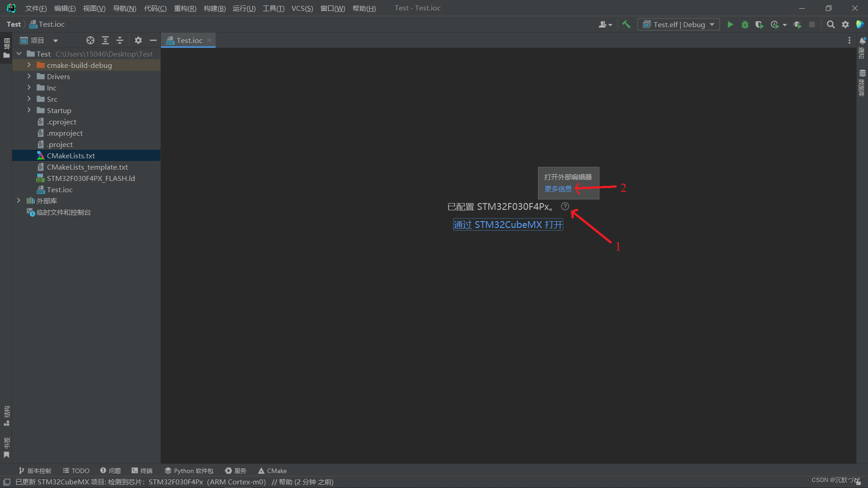Click the JetBrains Toolbox icon at the top right
Image resolution: width=868 pixels, height=488 pixels.
coord(860,24)
